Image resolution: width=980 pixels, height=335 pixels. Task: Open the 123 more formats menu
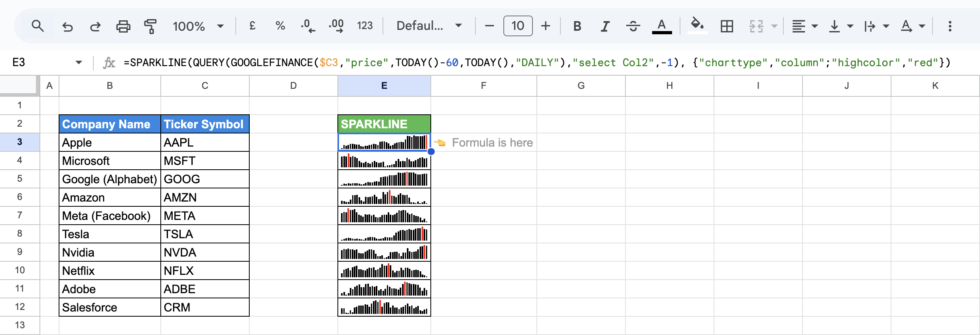[x=365, y=26]
